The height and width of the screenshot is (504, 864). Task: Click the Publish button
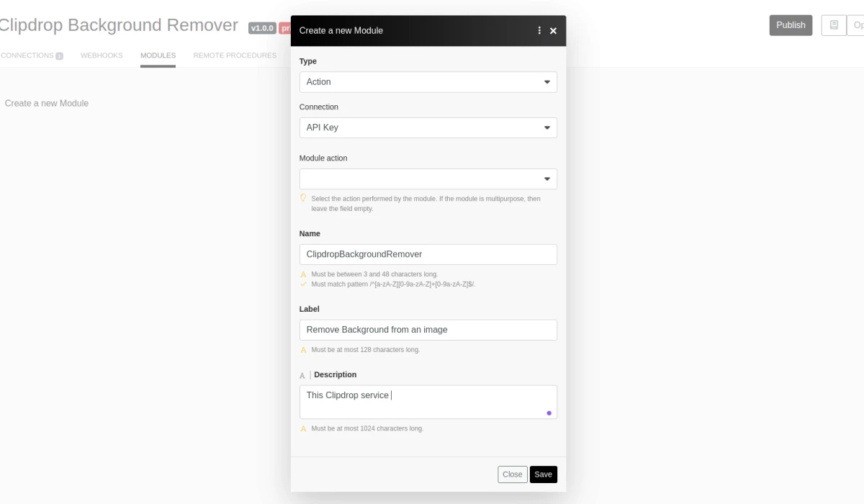click(791, 24)
